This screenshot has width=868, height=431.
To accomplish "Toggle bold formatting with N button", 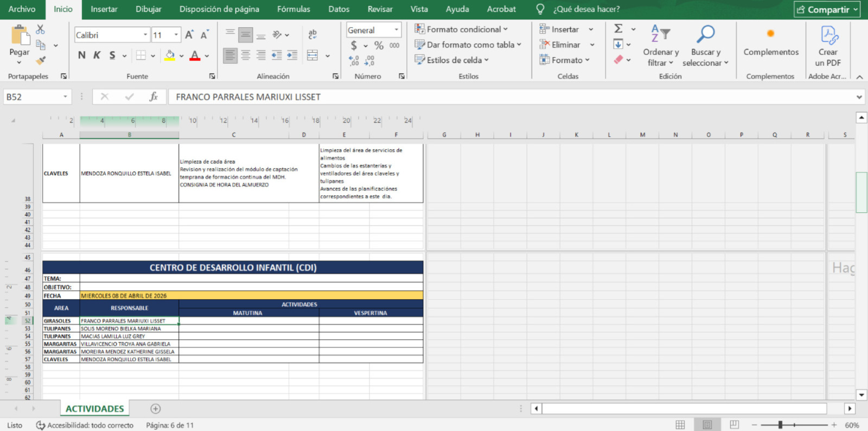I will coord(81,55).
